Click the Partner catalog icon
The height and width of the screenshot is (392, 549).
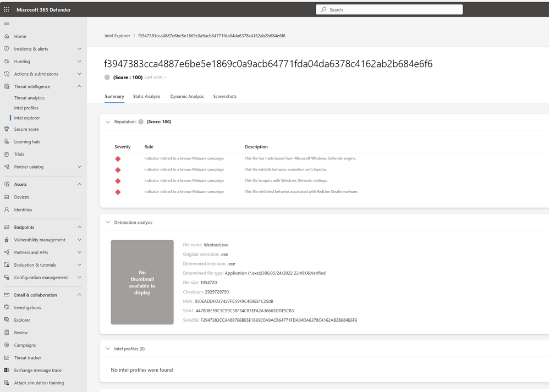[7, 167]
